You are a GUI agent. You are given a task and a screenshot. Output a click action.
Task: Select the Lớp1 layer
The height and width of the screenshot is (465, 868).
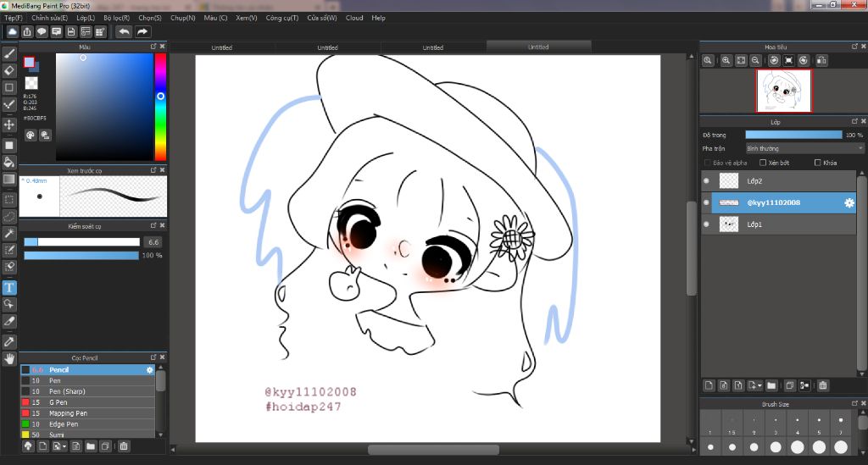coord(778,224)
